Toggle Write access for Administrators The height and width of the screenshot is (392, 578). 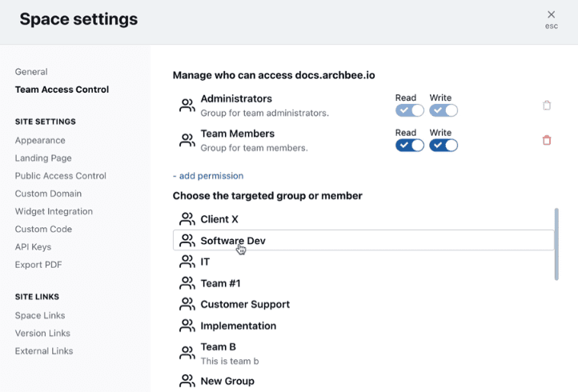click(444, 110)
